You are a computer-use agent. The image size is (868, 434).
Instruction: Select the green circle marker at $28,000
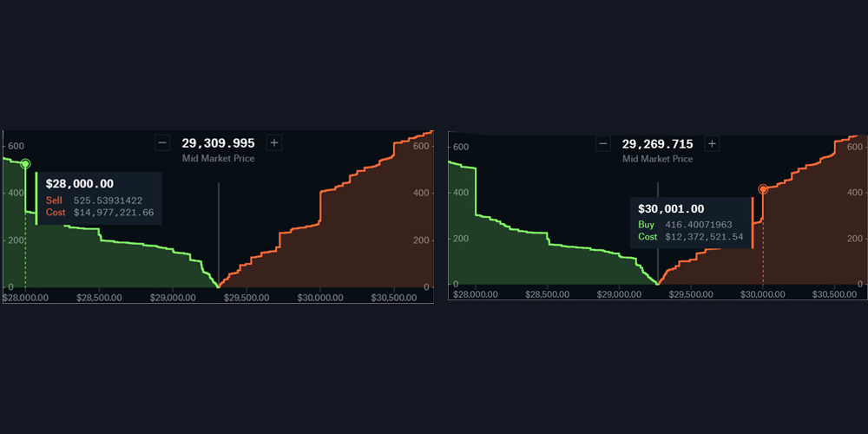click(x=25, y=164)
